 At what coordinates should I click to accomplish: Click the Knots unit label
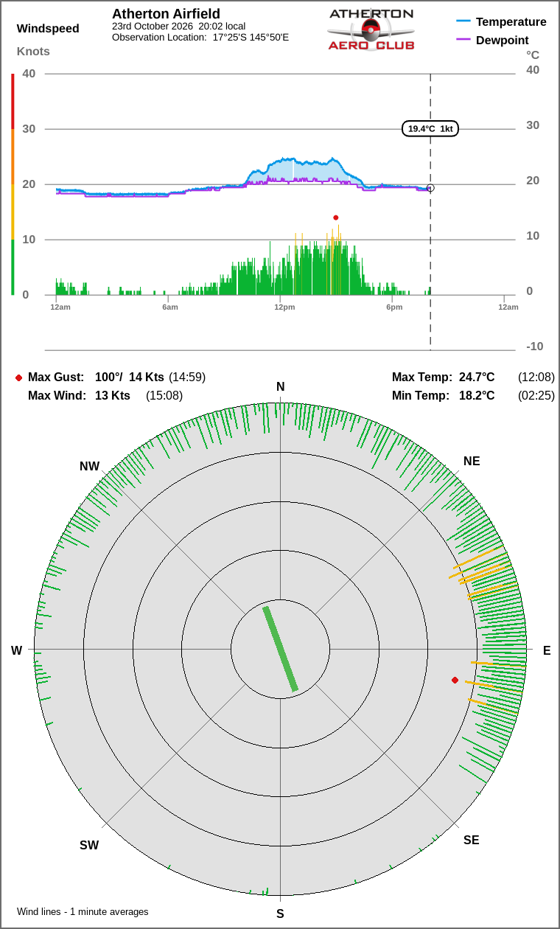tap(33, 52)
